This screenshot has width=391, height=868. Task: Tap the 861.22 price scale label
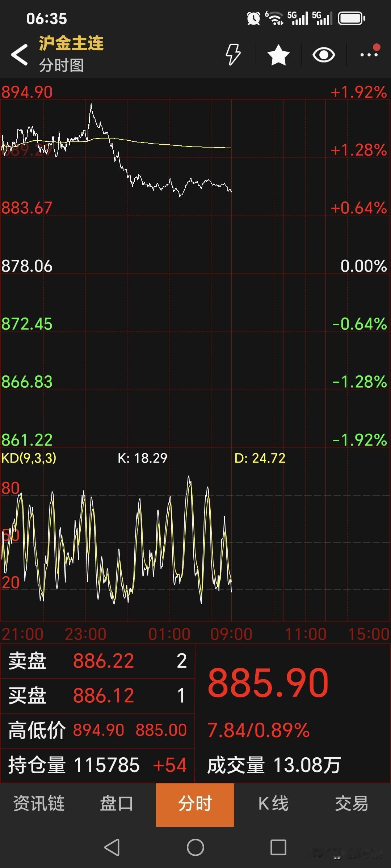pos(27,440)
